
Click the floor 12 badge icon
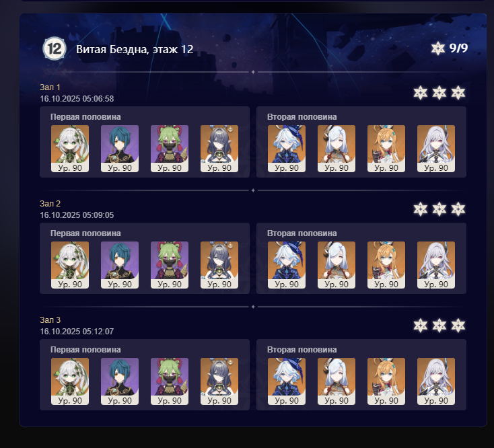pyautogui.click(x=55, y=48)
